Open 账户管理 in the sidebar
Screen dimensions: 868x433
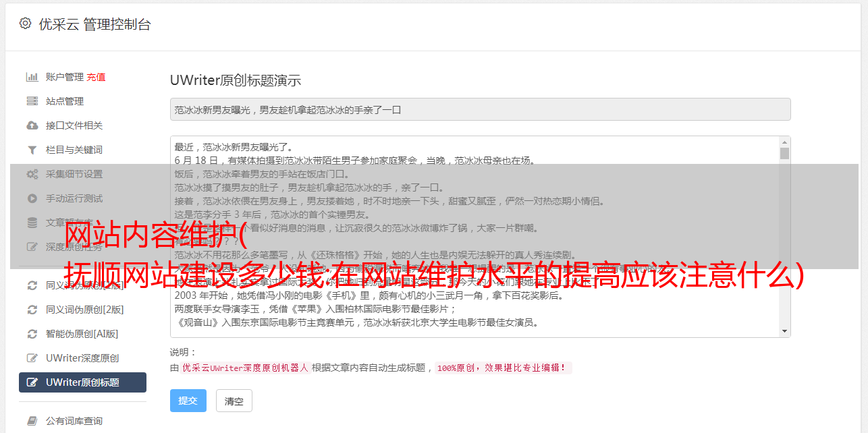tap(65, 77)
